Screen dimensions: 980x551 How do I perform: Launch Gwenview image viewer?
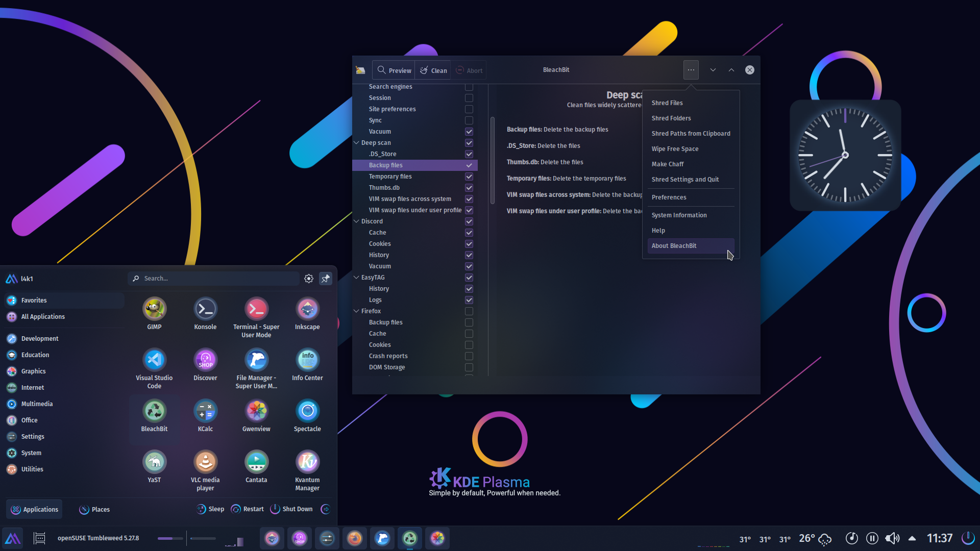256,416
